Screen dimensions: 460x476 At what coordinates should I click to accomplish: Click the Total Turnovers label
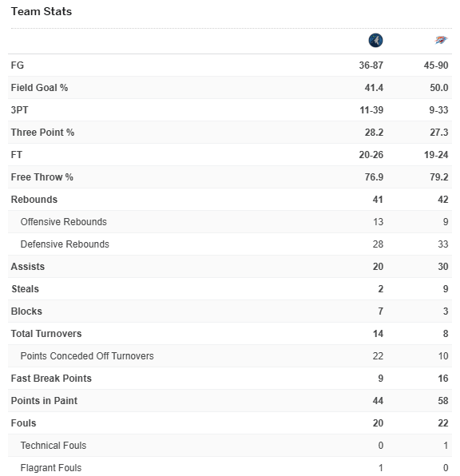click(46, 334)
